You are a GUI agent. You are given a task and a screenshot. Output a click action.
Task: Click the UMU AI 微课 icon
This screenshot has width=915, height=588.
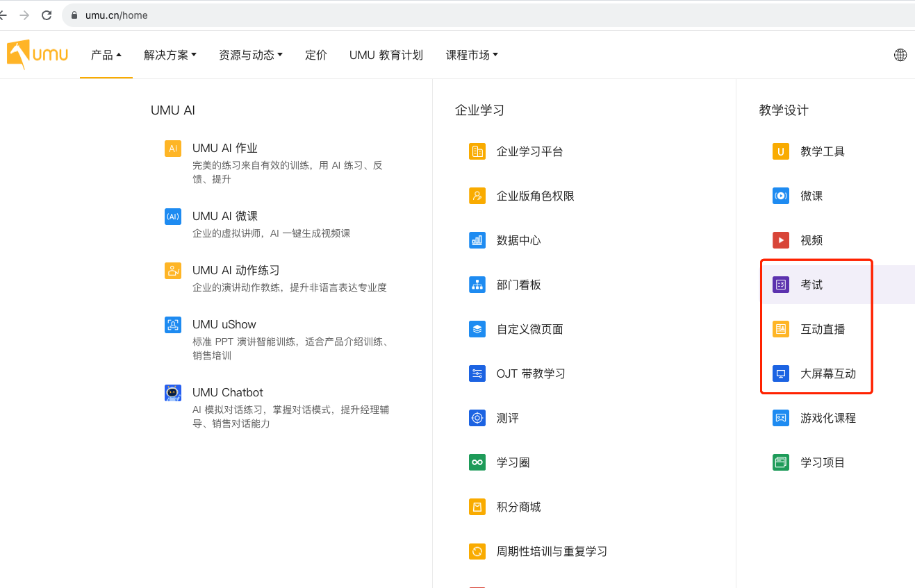tap(173, 217)
